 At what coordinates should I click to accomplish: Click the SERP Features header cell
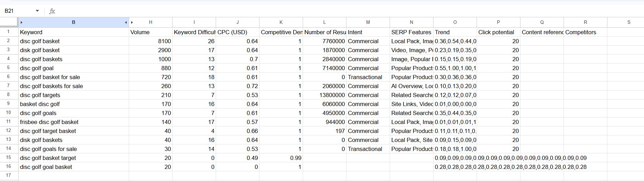click(x=411, y=32)
